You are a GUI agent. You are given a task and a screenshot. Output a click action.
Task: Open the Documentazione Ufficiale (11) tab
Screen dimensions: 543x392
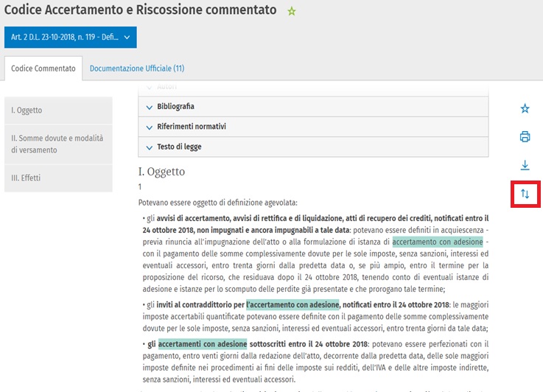coord(137,69)
